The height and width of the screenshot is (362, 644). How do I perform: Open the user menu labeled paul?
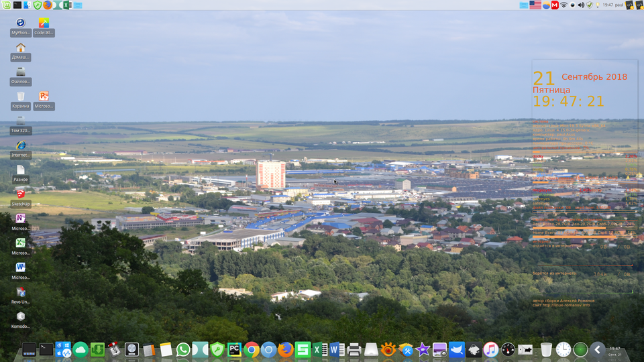(x=619, y=5)
